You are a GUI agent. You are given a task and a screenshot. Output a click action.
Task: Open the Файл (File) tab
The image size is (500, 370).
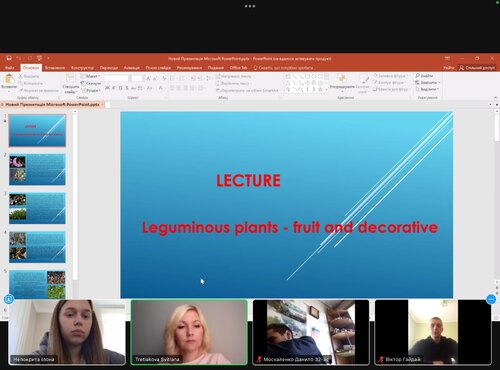pyautogui.click(x=10, y=68)
